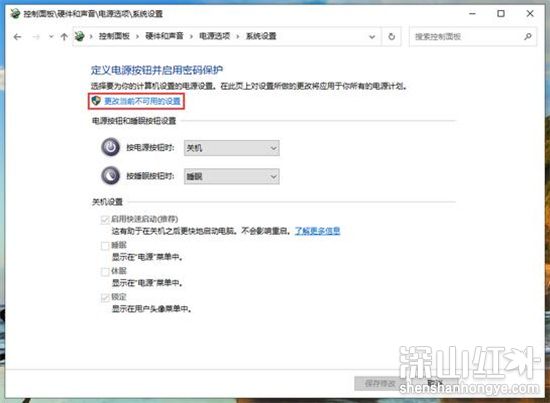550x403 pixels.
Task: Open the 更改当前不可用的设置 link
Action: click(142, 101)
